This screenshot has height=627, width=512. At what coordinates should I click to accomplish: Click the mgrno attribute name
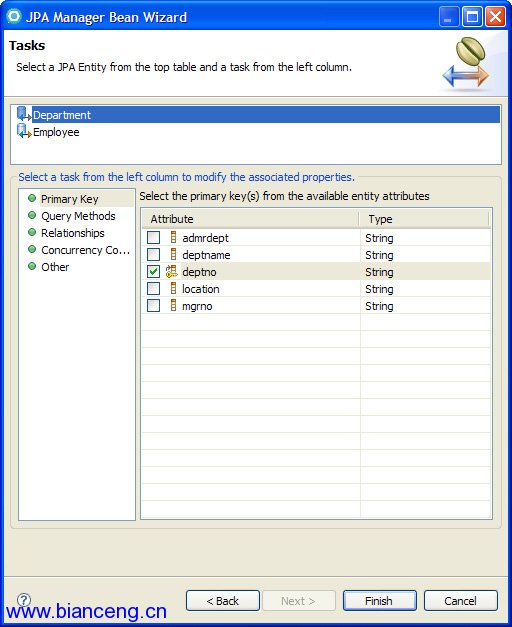click(x=197, y=306)
